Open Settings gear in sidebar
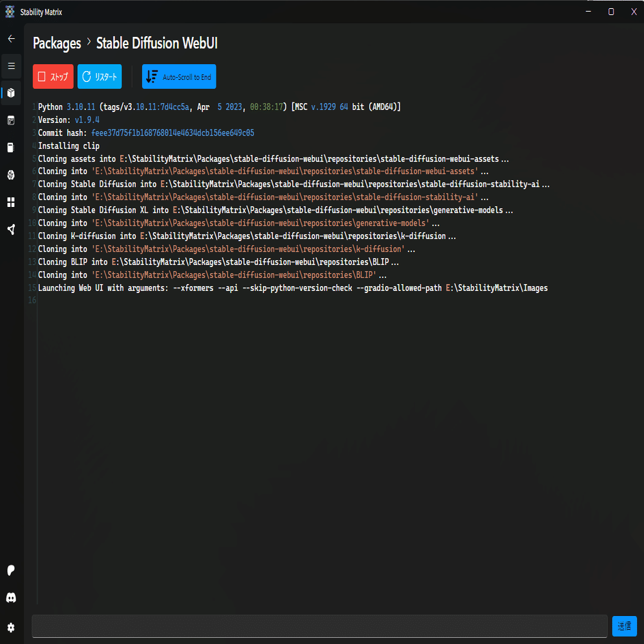Image resolution: width=644 pixels, height=644 pixels. click(11, 627)
